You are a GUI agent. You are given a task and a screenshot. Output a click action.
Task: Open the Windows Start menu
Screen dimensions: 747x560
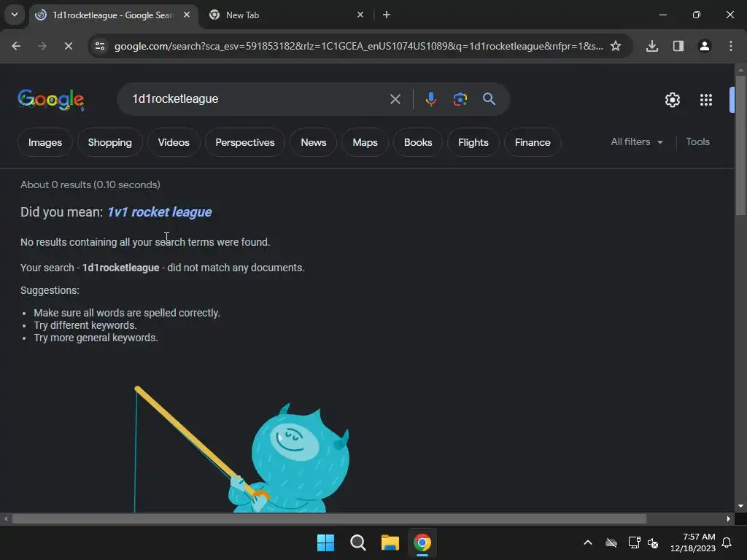(x=326, y=542)
